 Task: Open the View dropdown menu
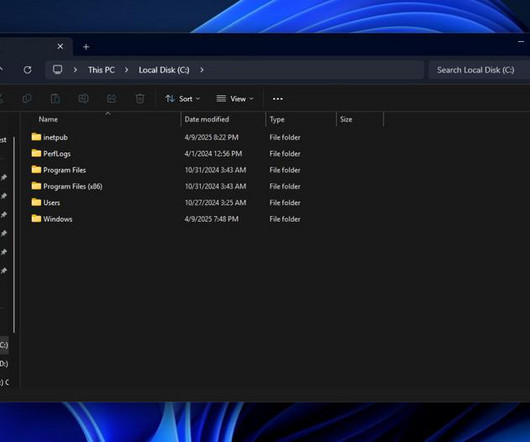point(235,99)
